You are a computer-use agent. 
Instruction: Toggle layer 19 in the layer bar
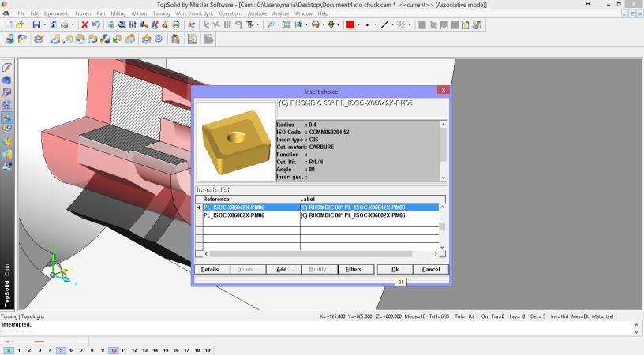pyautogui.click(x=208, y=350)
